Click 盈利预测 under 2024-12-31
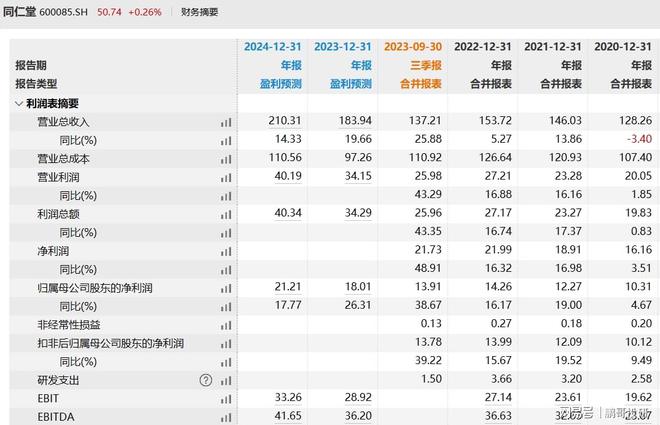The width and height of the screenshot is (660, 425). click(x=281, y=84)
